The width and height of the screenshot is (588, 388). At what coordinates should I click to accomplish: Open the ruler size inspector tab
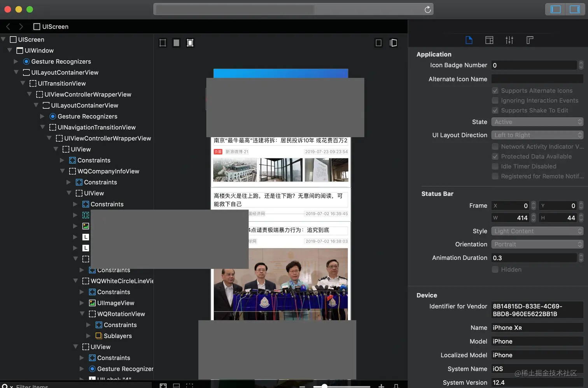[530, 40]
